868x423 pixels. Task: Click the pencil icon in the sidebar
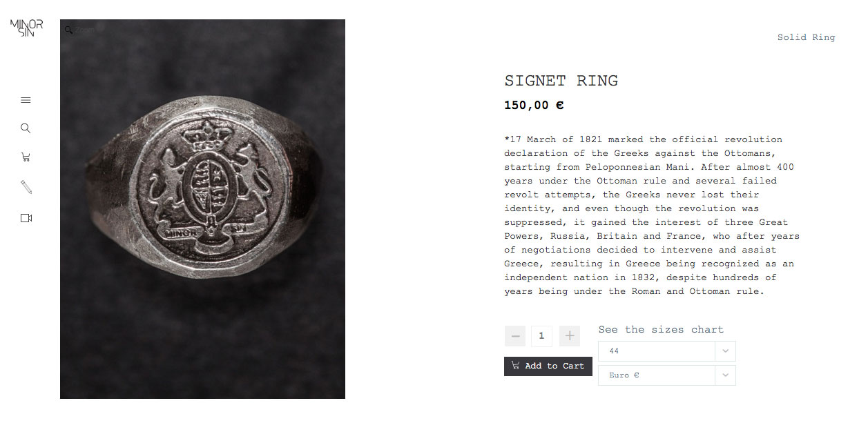(x=26, y=187)
